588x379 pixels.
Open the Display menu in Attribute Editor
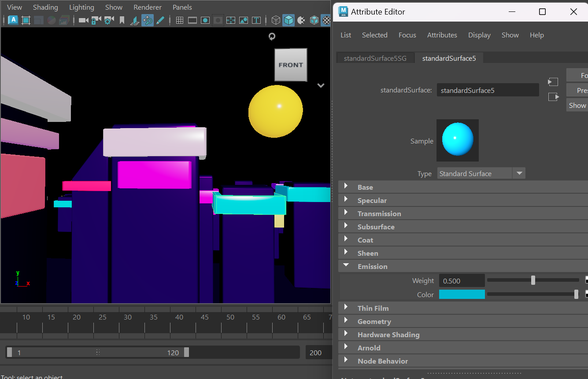click(479, 35)
